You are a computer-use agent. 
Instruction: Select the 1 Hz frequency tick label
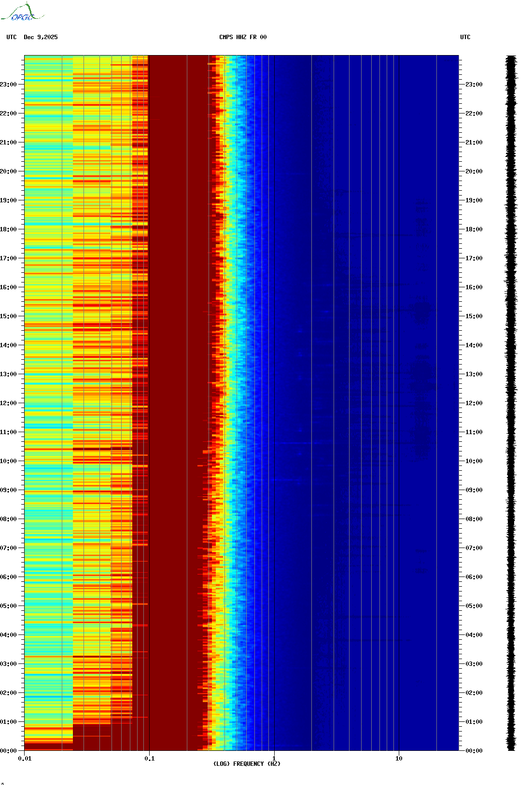point(274,759)
